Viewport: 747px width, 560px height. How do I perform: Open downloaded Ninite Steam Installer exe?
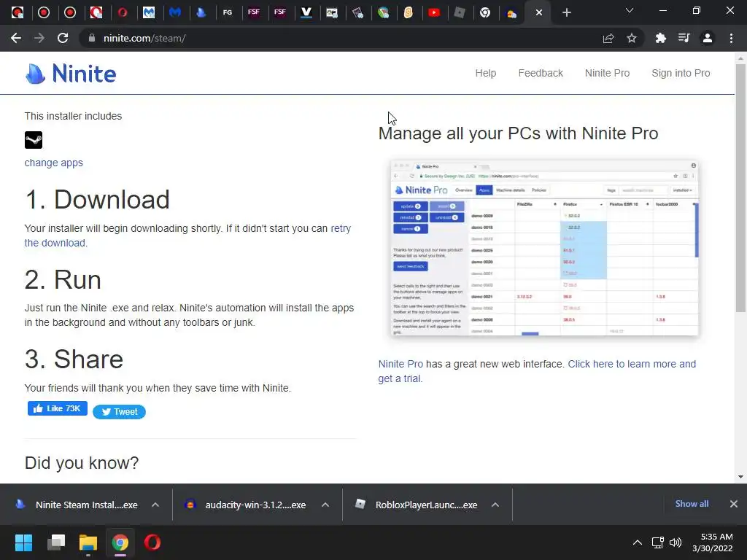coord(87,505)
